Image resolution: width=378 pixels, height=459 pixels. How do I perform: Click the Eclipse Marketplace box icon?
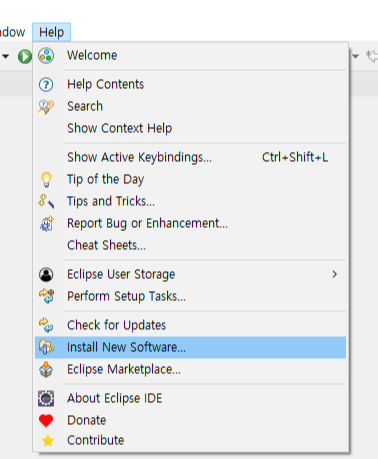(46, 369)
